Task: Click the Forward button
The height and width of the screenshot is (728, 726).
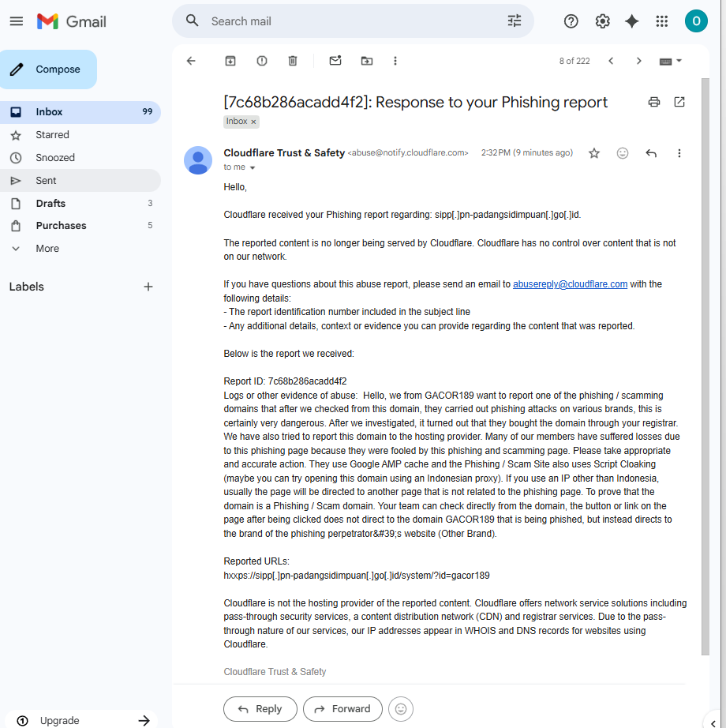Action: point(342,709)
